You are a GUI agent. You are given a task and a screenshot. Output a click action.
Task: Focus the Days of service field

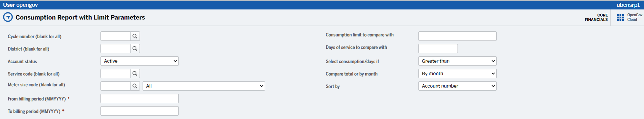click(x=438, y=49)
